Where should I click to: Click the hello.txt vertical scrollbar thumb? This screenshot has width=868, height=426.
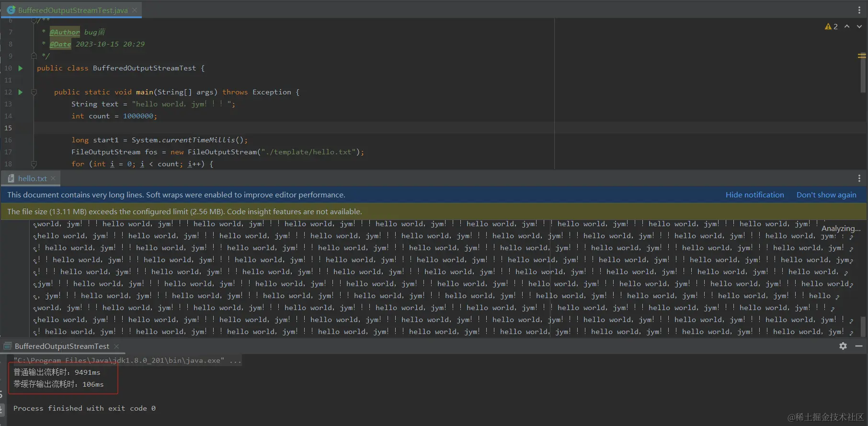coord(863,326)
